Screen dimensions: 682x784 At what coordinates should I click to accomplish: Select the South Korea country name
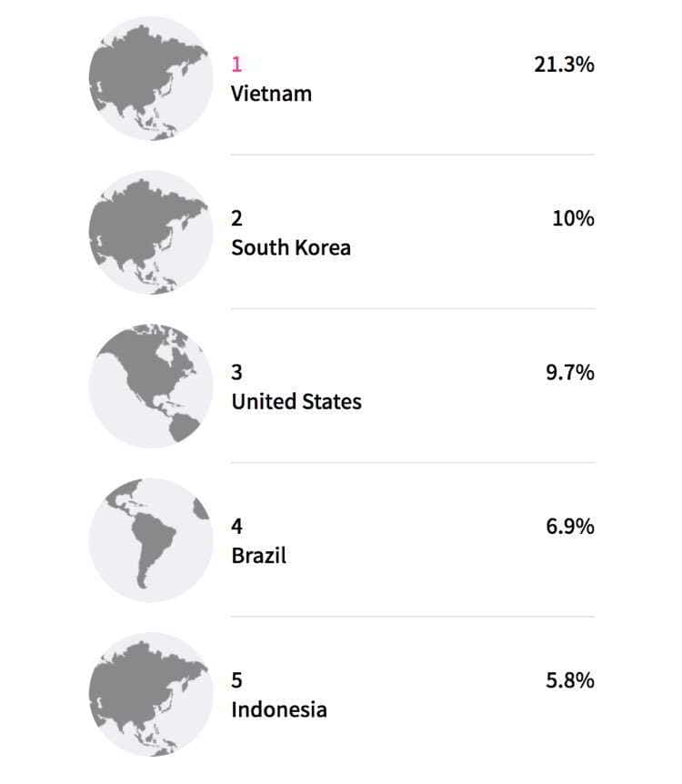[290, 247]
